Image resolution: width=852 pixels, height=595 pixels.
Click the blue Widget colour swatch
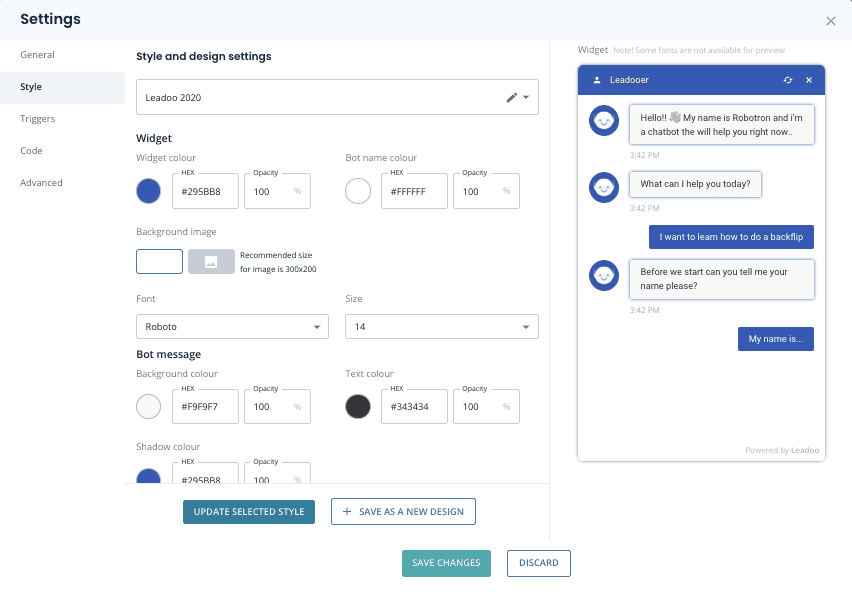pyautogui.click(x=149, y=191)
